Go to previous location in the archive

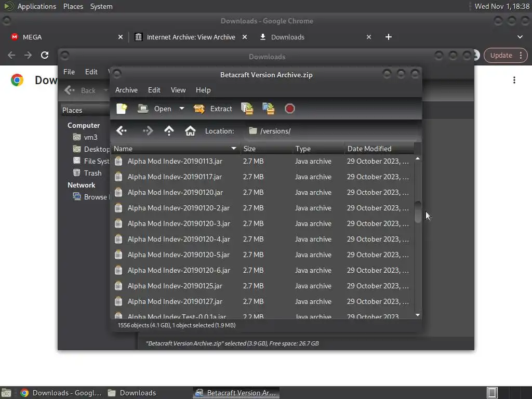point(122,131)
